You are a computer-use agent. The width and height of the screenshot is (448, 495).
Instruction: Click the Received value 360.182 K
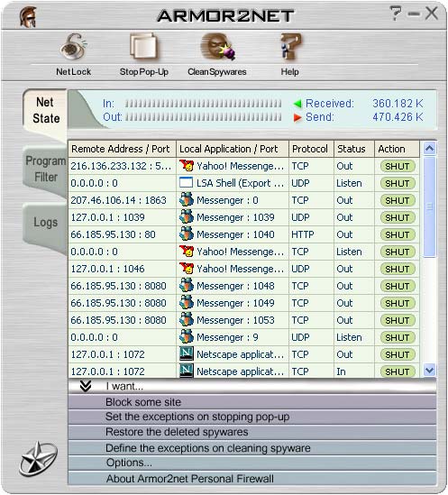pyautogui.click(x=398, y=103)
